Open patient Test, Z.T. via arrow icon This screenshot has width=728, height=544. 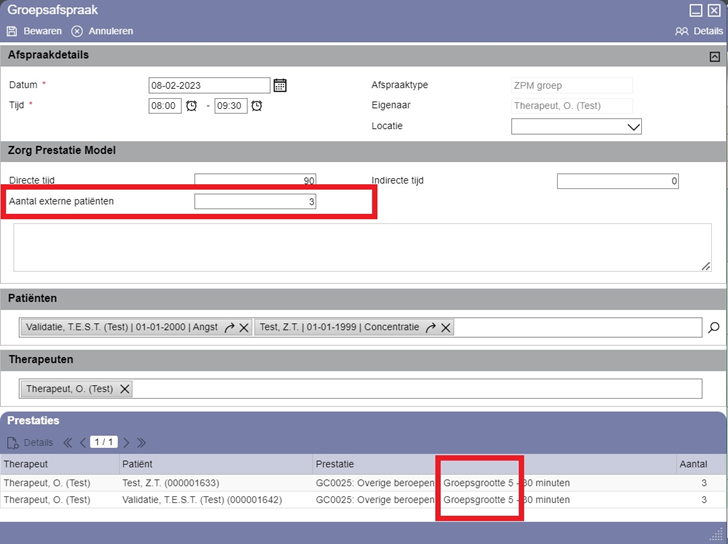tap(430, 327)
